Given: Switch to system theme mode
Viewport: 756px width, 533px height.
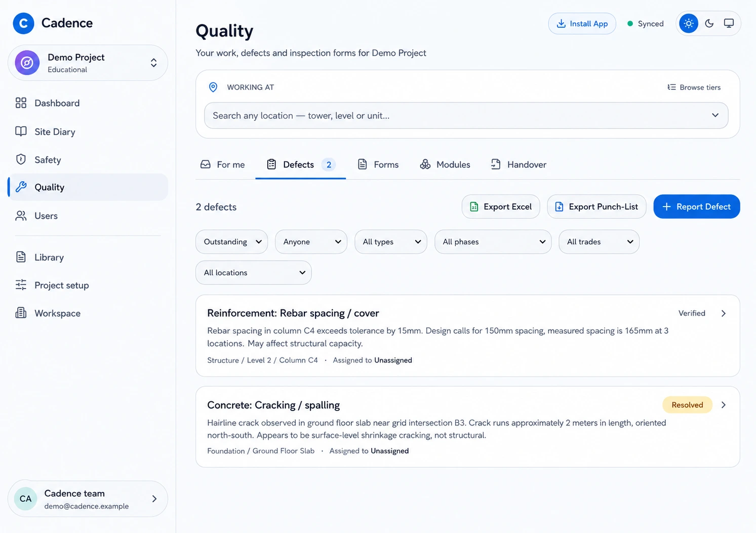Looking at the screenshot, I should pyautogui.click(x=729, y=23).
